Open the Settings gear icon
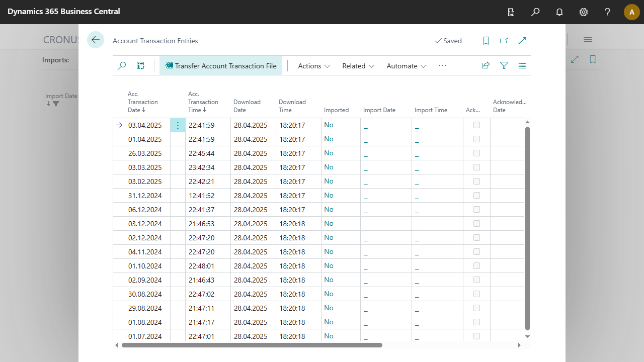This screenshot has width=644, height=362. tap(584, 12)
